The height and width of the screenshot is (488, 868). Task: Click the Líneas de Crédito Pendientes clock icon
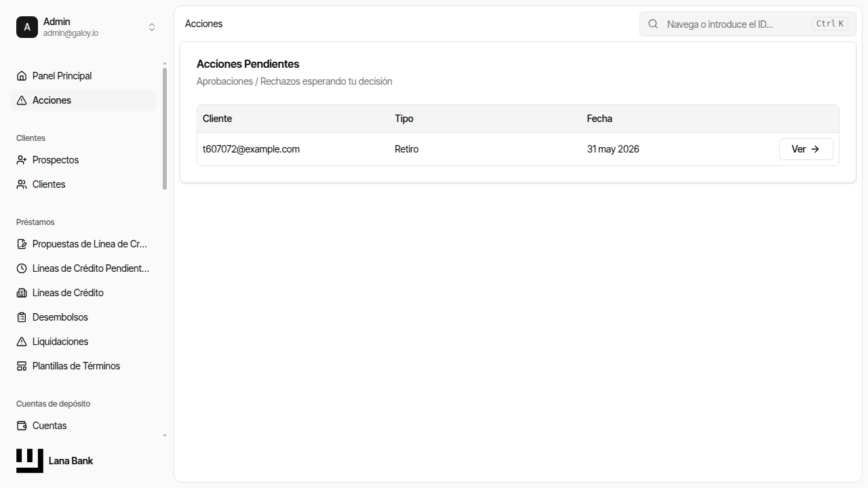click(22, 268)
